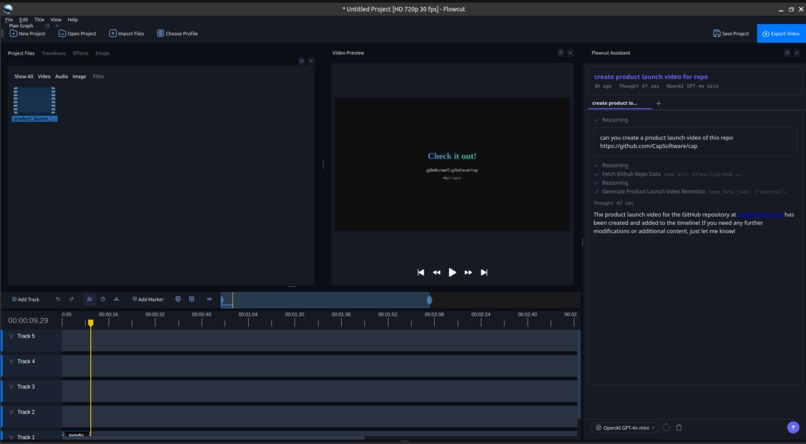The height and width of the screenshot is (444, 806).
Task: Select the product_launch video thumbnail
Action: click(34, 104)
